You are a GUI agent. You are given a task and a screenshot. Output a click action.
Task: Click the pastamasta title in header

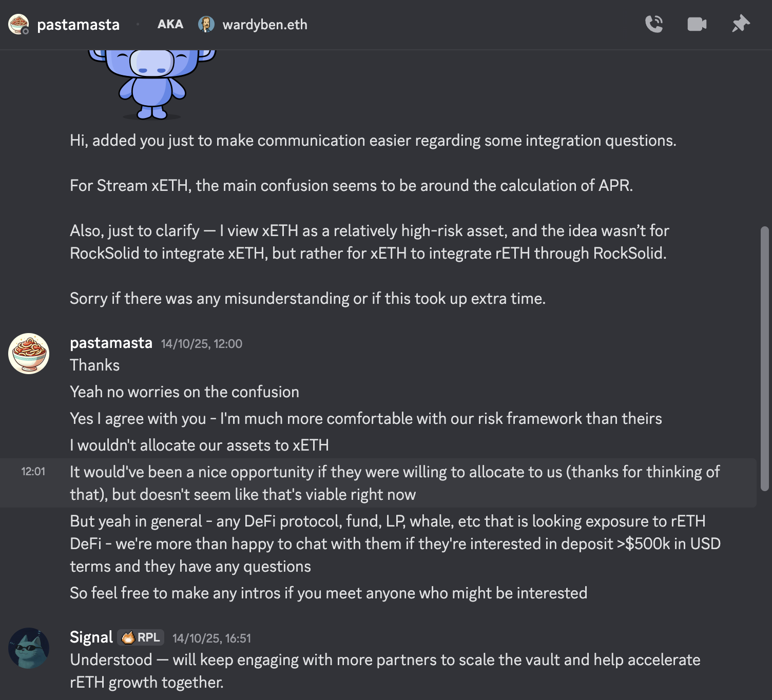coord(78,25)
